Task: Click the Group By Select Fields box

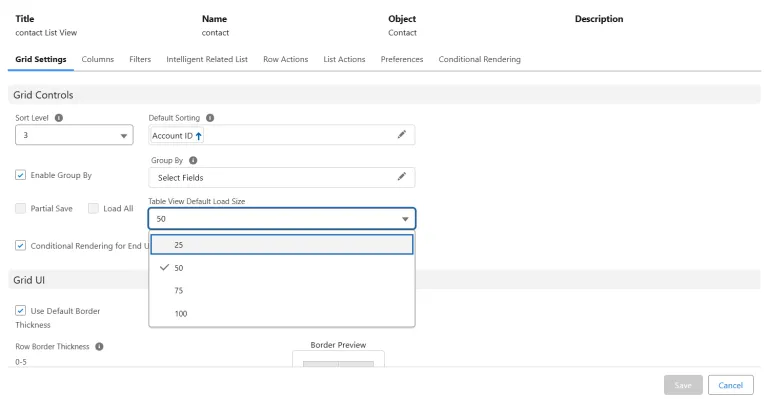Action: 282,177
